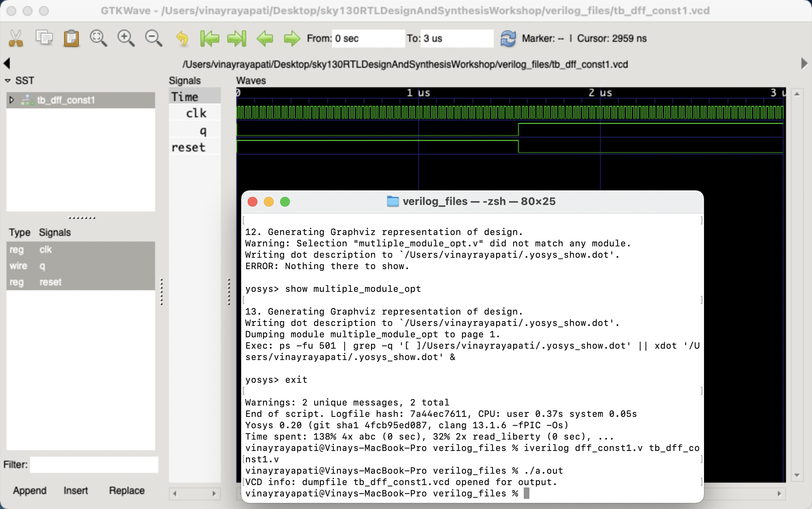Image resolution: width=812 pixels, height=509 pixels.
Task: Zoom in on the waveform view
Action: pos(126,38)
